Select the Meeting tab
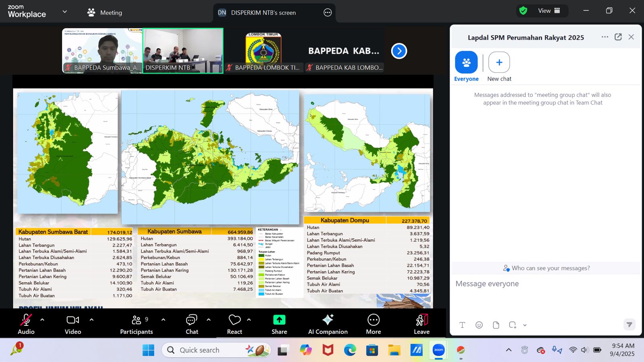Viewport: 644px width, 362px height. [105, 13]
